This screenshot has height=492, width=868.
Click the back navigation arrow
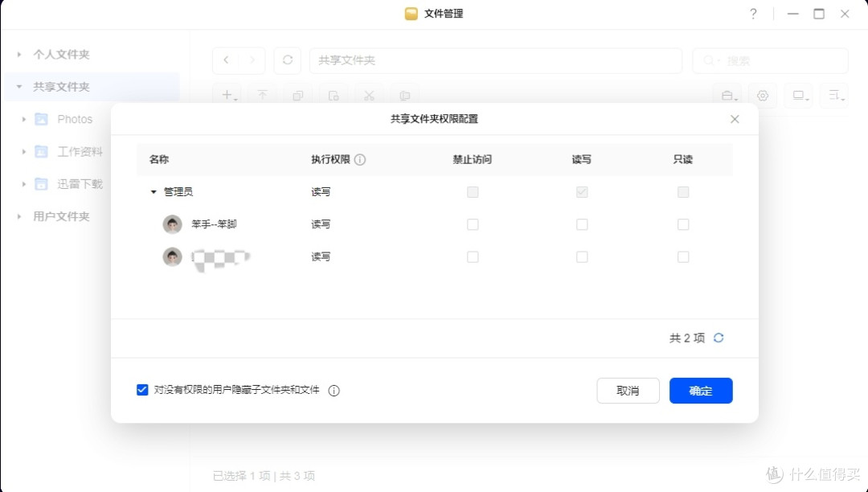click(x=226, y=60)
